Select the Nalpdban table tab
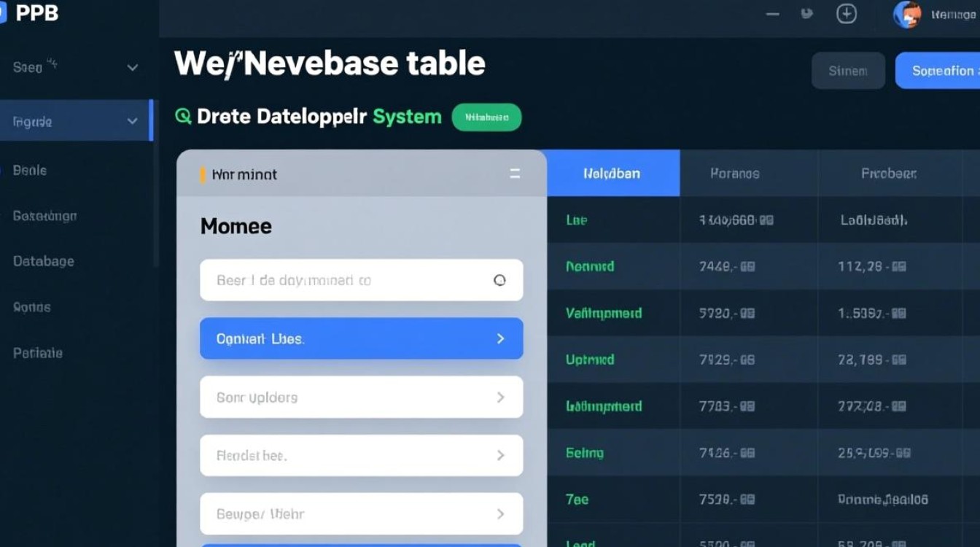 612,174
